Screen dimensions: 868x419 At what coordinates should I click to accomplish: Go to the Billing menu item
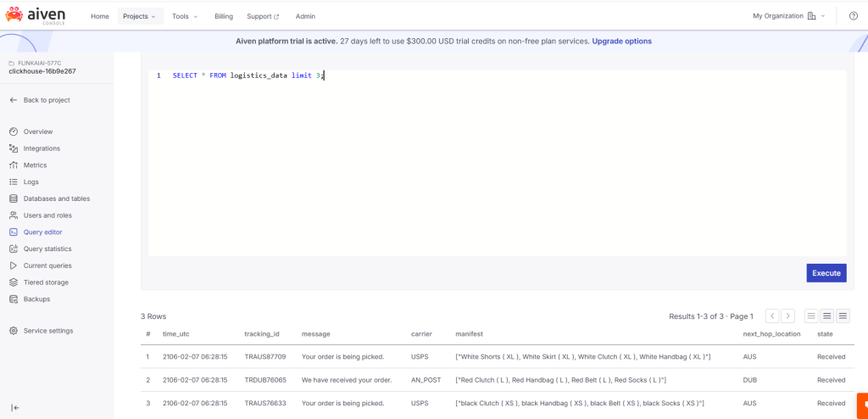(x=224, y=16)
